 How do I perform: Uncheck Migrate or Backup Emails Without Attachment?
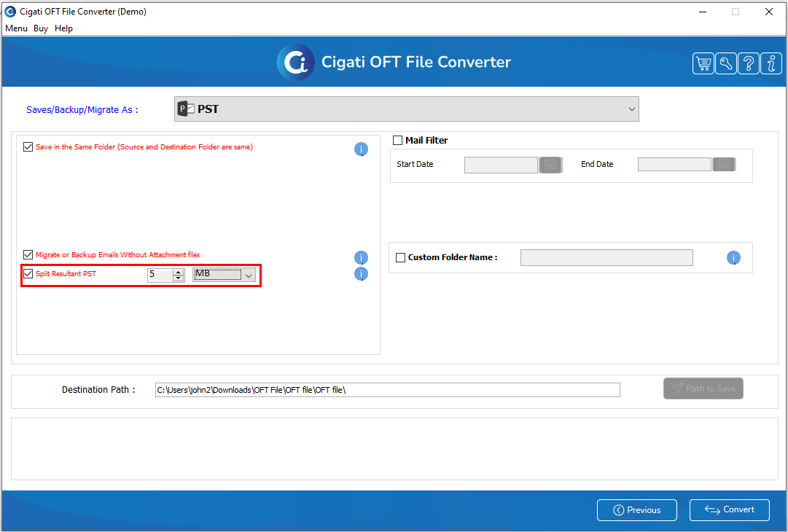(x=28, y=254)
